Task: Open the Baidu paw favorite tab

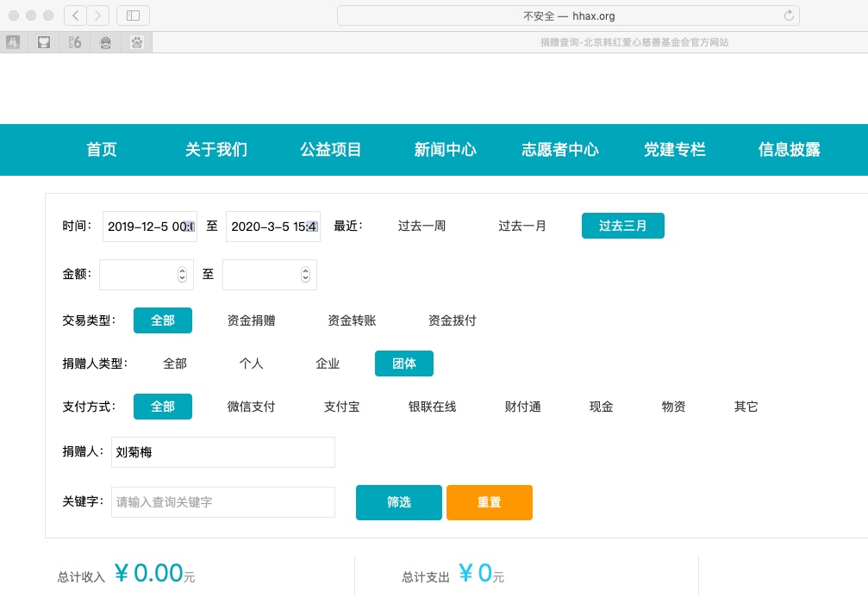Action: coord(137,42)
